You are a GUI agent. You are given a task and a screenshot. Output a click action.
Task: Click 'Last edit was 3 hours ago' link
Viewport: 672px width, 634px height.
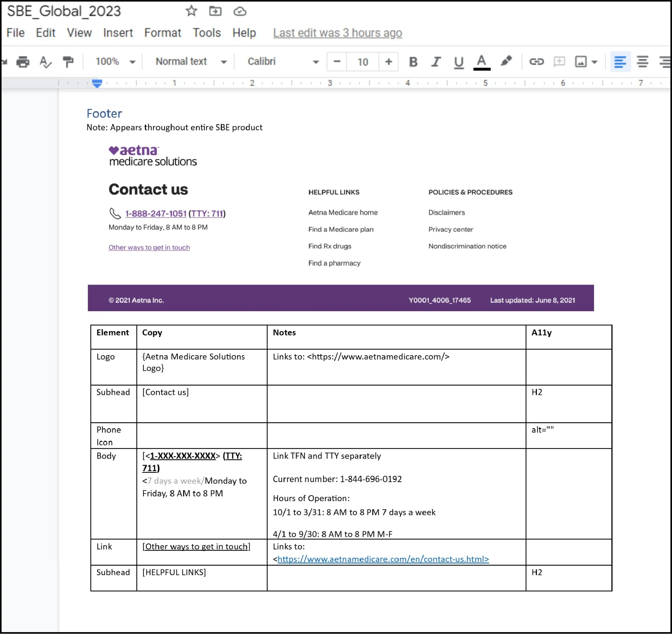tap(337, 33)
